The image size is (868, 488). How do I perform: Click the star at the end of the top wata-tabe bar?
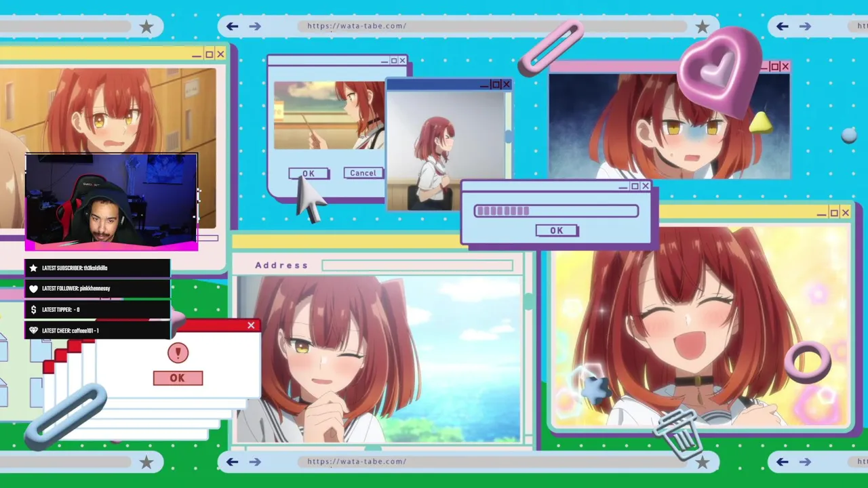click(702, 26)
